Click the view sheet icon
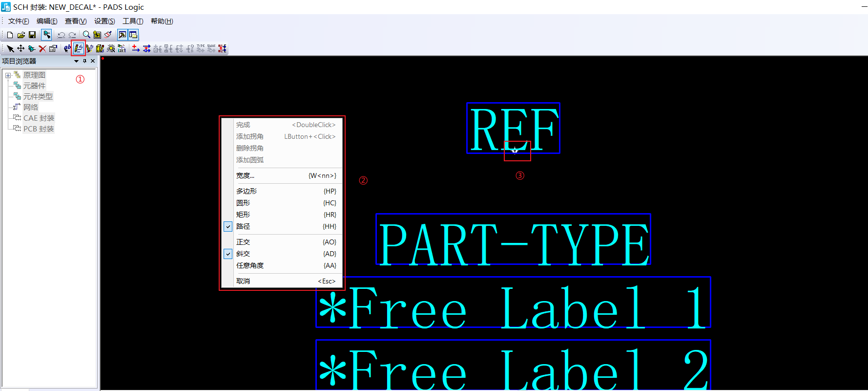868x391 pixels. pyautogui.click(x=97, y=35)
